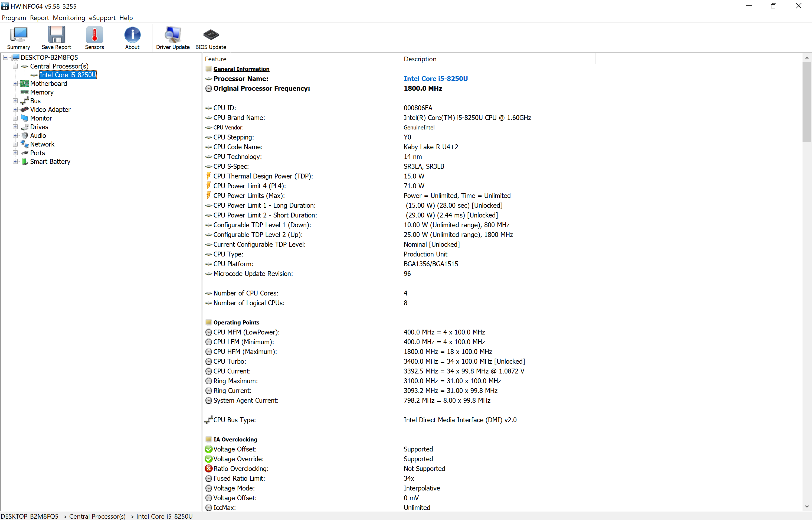Click the Video Adapter card icon
Image resolution: width=812 pixels, height=520 pixels.
pyautogui.click(x=25, y=109)
